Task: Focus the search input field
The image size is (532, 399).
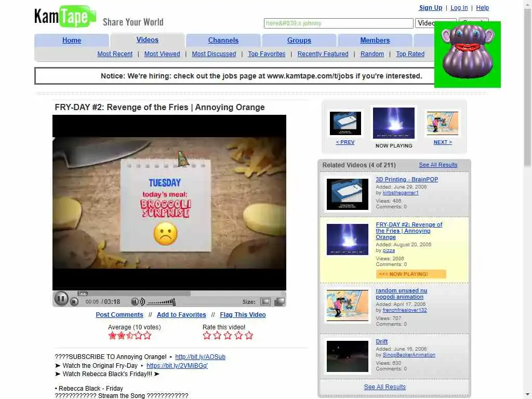Action: pos(338,23)
